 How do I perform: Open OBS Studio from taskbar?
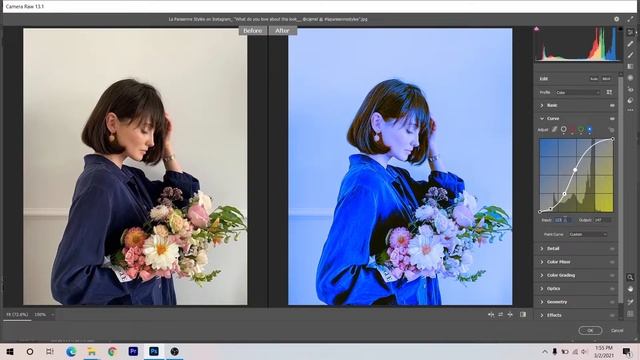point(174,351)
